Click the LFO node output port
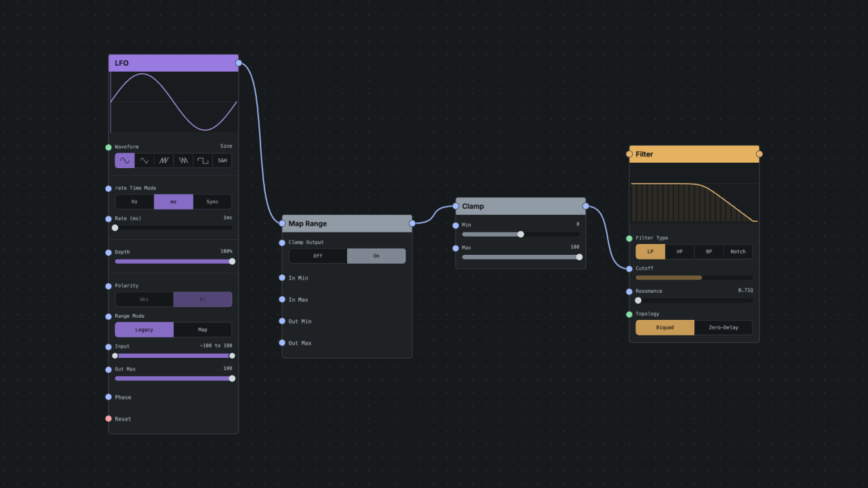This screenshot has height=488, width=868. click(x=239, y=63)
